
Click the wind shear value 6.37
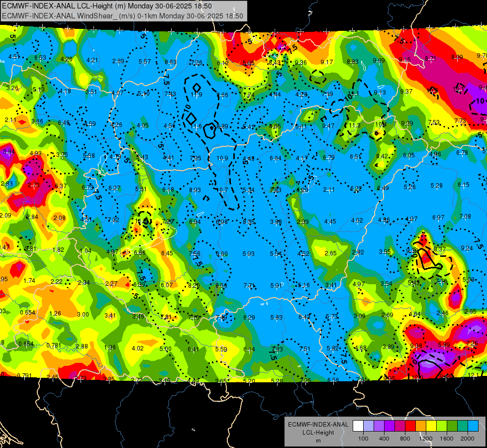[x=61, y=186]
